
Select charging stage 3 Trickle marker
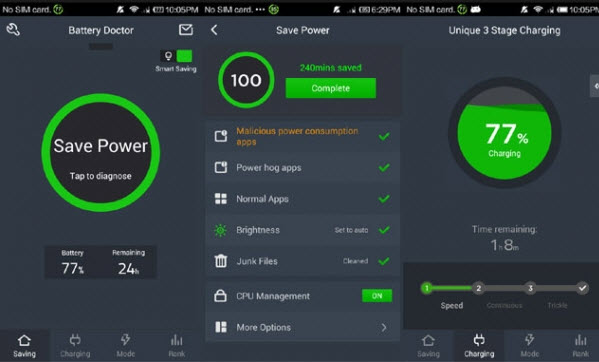530,288
